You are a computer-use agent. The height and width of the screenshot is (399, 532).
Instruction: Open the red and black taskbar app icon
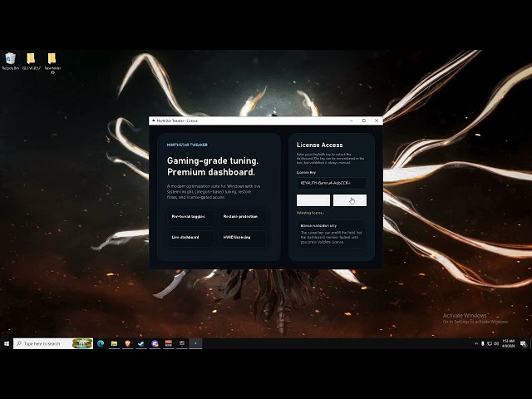[x=168, y=343]
